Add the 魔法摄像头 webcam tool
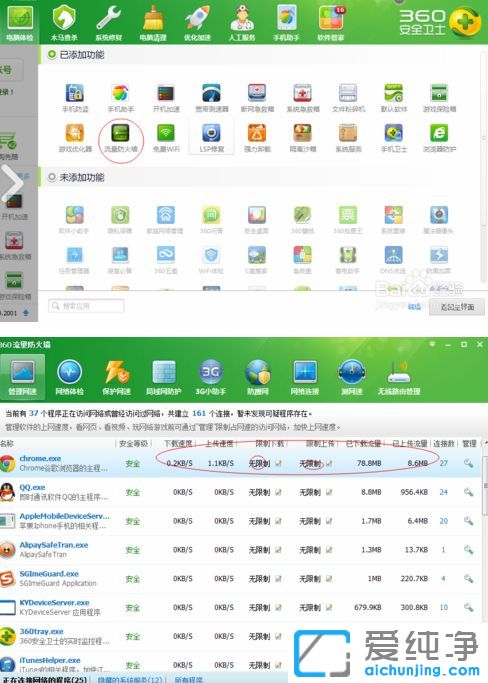Screen dimensions: 488x683 tap(439, 220)
